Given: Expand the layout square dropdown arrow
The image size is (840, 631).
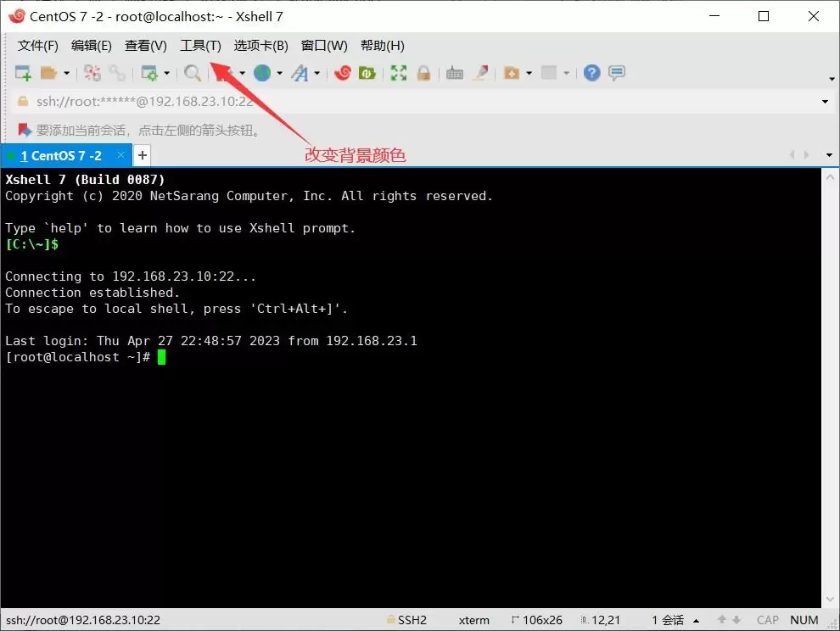Looking at the screenshot, I should tap(566, 73).
